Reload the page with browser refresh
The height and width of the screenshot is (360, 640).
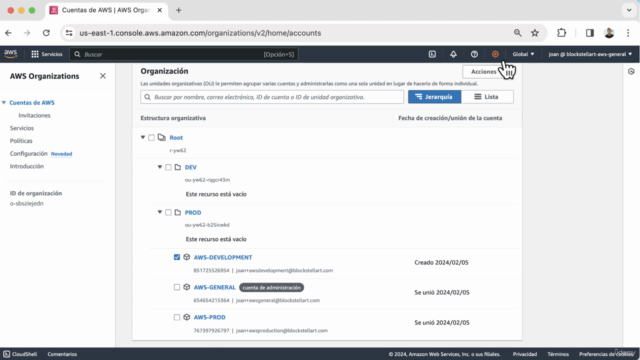click(x=46, y=33)
